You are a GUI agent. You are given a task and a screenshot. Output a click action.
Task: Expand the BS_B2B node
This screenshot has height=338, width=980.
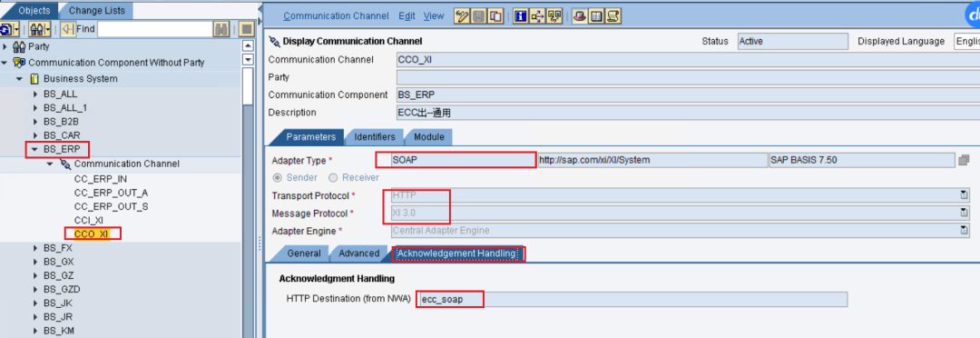[x=35, y=122]
